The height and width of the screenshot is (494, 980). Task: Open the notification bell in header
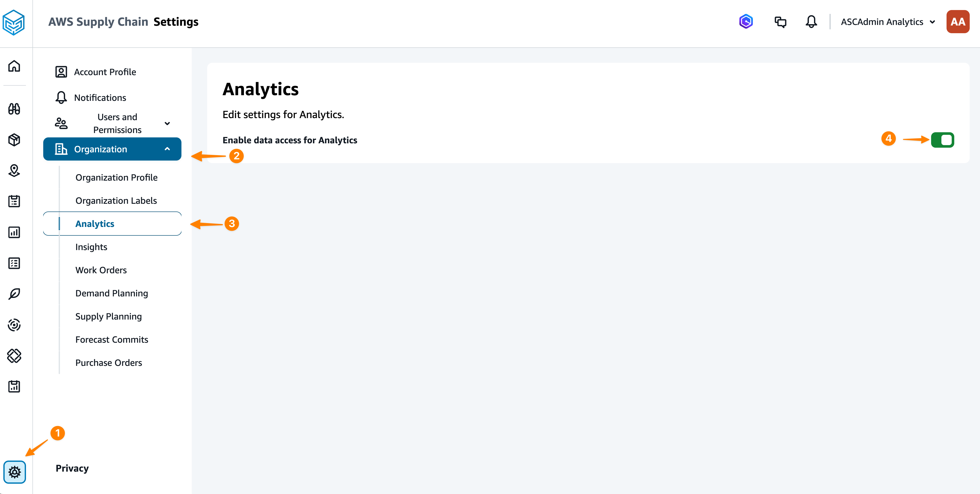point(811,22)
